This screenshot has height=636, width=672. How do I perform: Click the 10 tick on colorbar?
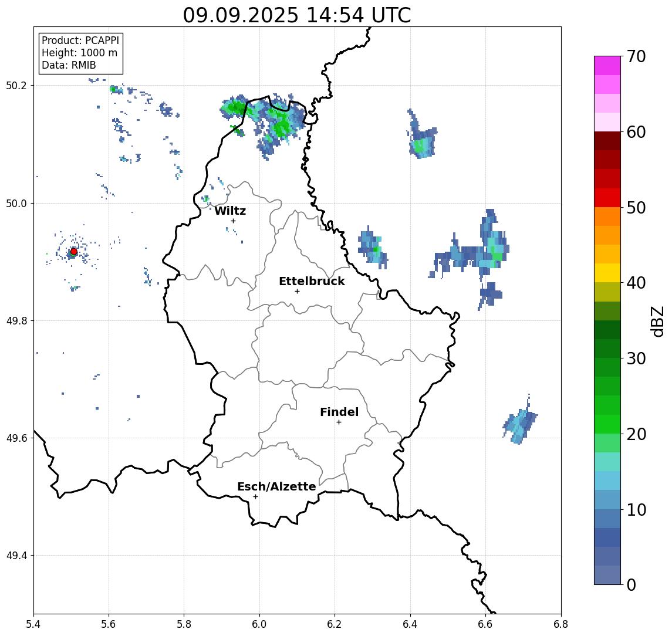tap(636, 509)
